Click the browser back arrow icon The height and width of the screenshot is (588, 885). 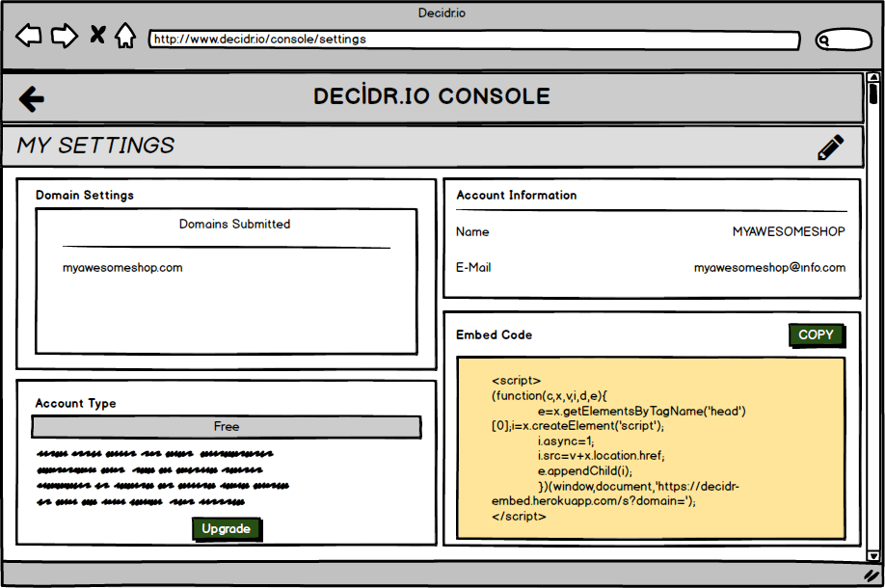click(28, 35)
